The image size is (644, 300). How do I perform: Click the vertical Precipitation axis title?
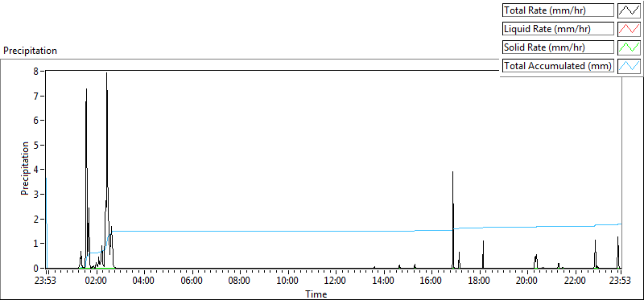(x=25, y=169)
